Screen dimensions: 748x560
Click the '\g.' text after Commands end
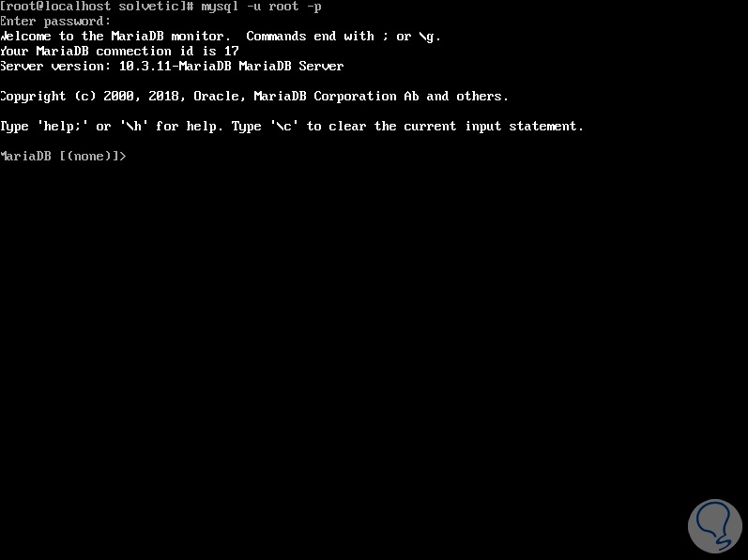click(429, 37)
